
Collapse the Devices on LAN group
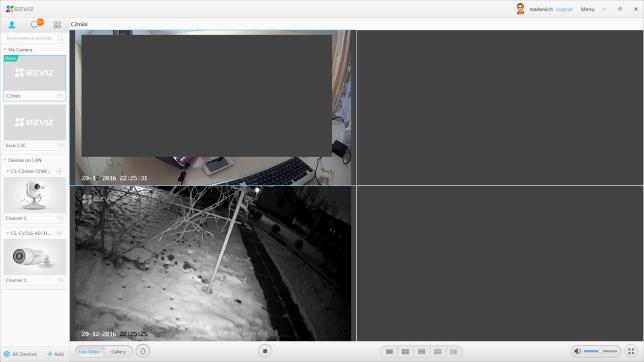pyautogui.click(x=5, y=160)
